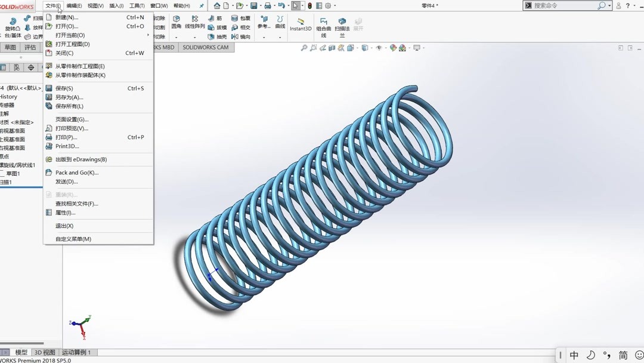Expand the 参考 reference geometry dropdown
The width and height of the screenshot is (644, 363).
click(x=264, y=37)
